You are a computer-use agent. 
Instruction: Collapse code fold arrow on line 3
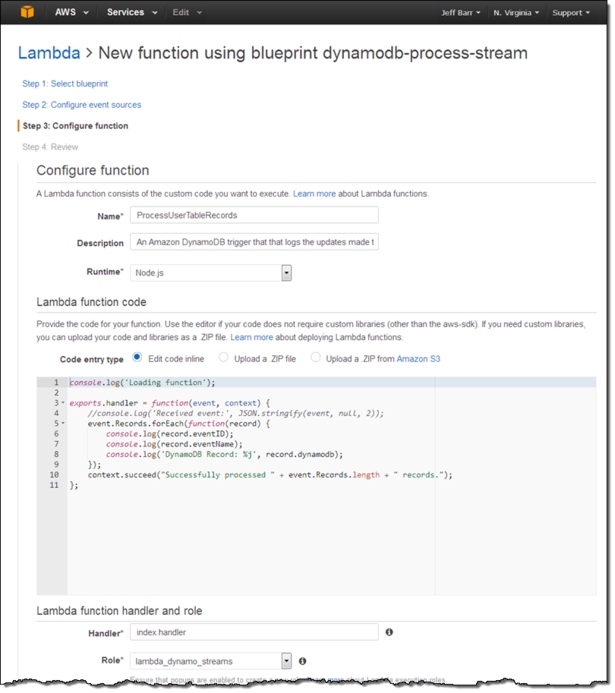point(63,403)
